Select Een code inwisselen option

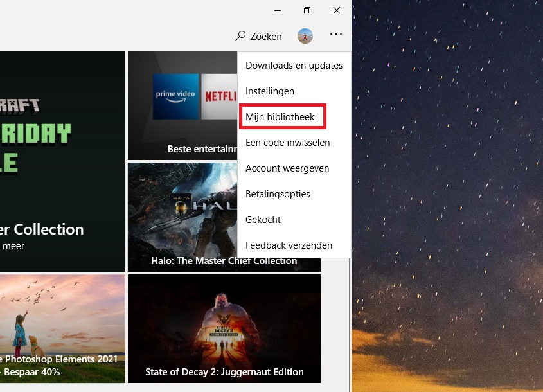[x=294, y=142]
